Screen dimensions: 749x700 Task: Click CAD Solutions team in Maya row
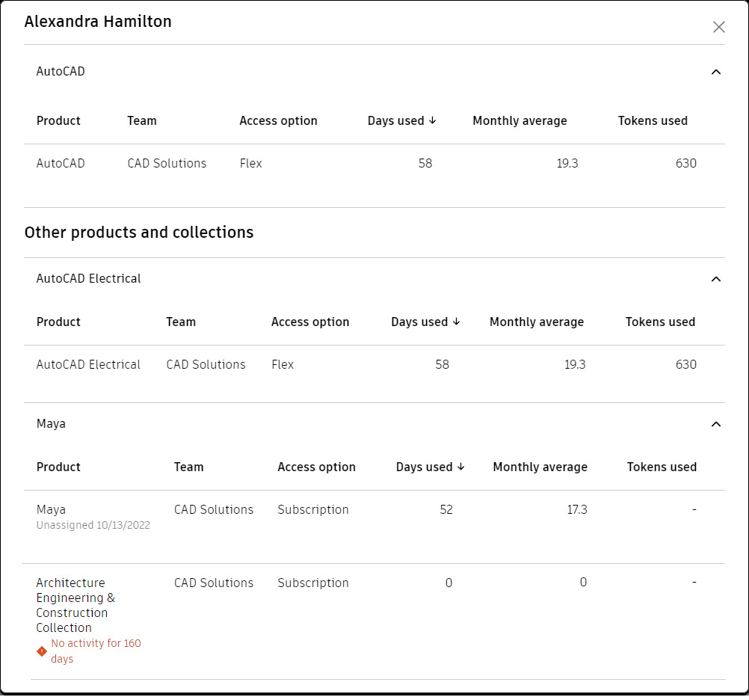pyautogui.click(x=214, y=510)
